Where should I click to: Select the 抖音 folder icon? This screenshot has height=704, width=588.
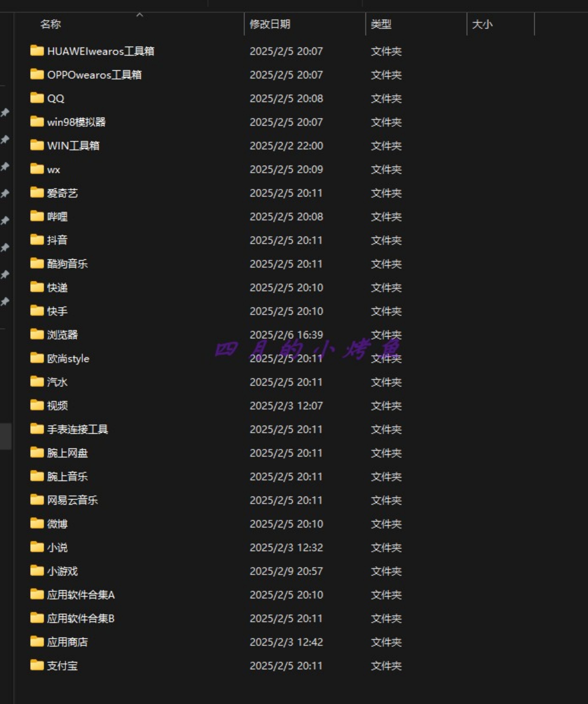37,240
